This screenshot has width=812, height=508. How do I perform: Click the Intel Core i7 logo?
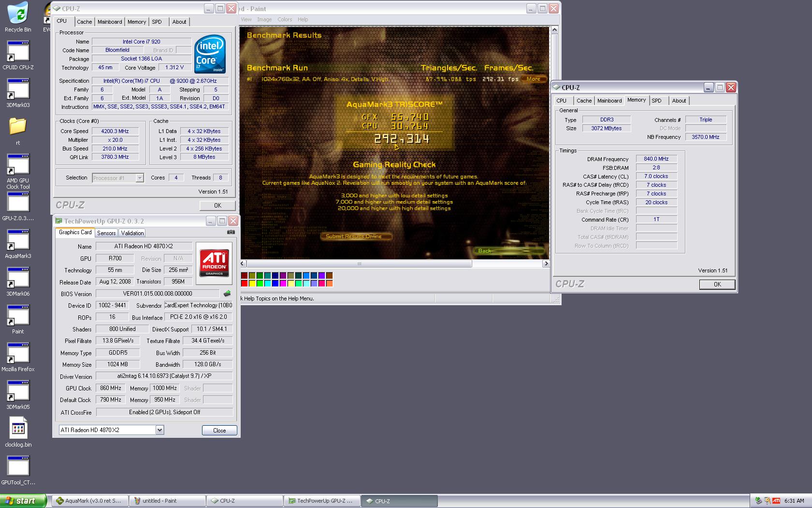210,54
